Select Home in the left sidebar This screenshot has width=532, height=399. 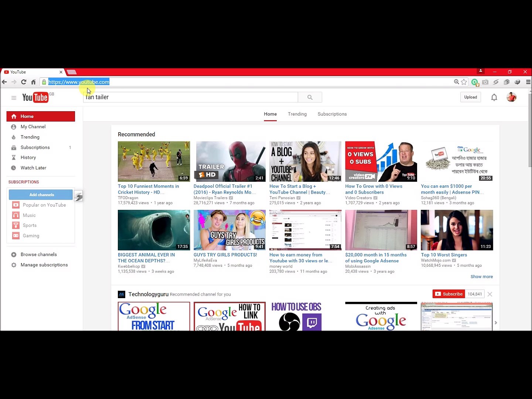41,116
